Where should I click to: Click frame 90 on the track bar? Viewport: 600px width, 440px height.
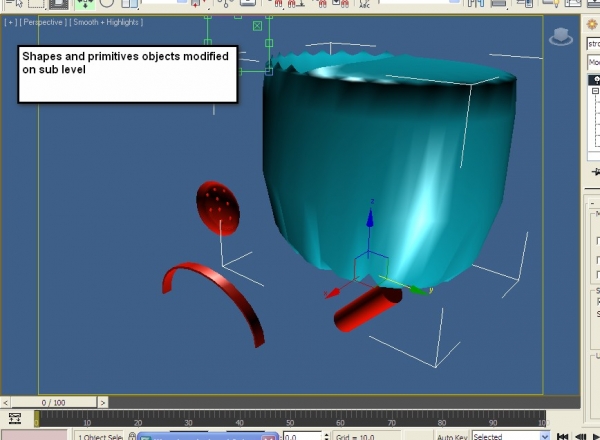point(493,420)
